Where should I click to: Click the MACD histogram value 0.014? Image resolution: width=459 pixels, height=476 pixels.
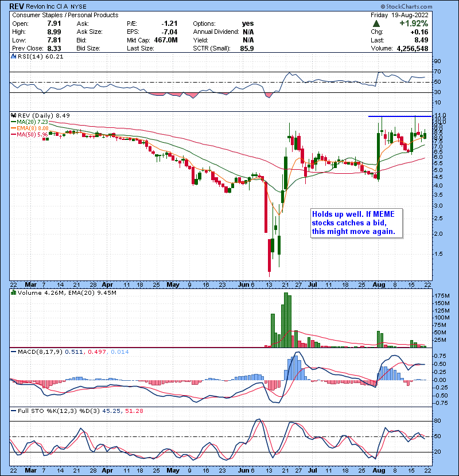[120, 352]
